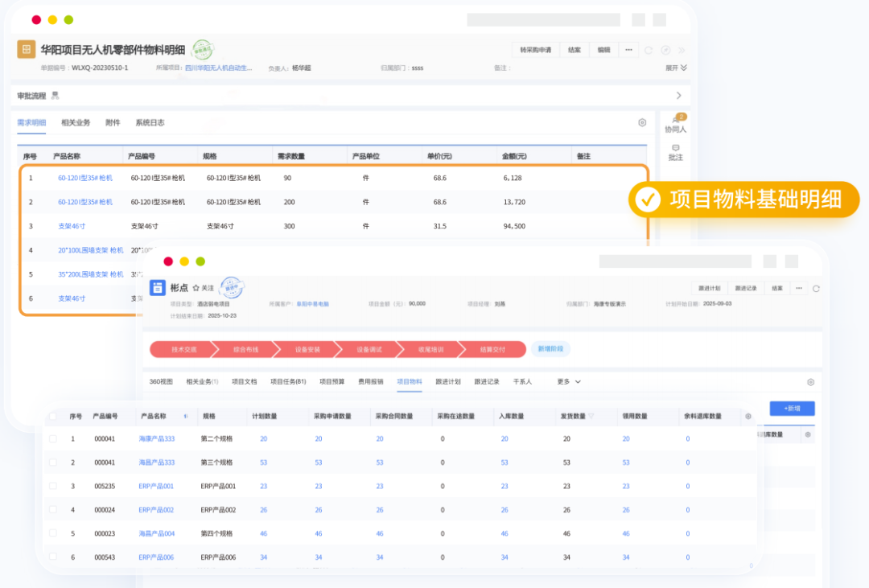Open the 项目任务(81) tab
Image resolution: width=869 pixels, height=588 pixels.
[288, 382]
